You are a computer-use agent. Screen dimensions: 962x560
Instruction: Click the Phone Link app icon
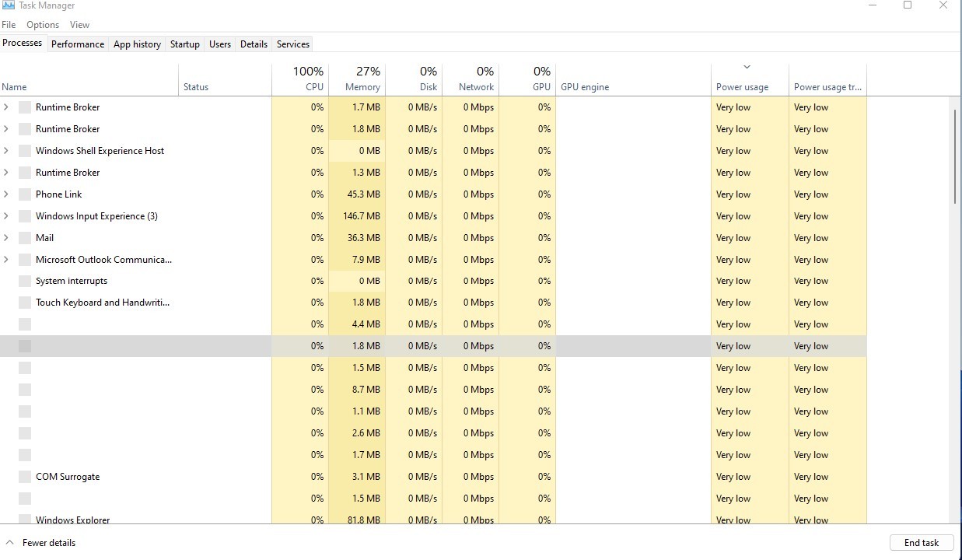click(x=24, y=194)
